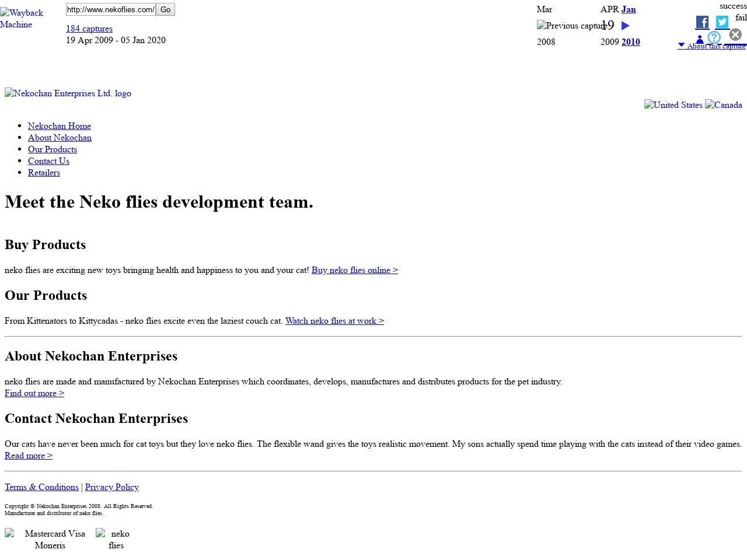747x560 pixels.
Task: Open the Our Products menu item
Action: (53, 149)
